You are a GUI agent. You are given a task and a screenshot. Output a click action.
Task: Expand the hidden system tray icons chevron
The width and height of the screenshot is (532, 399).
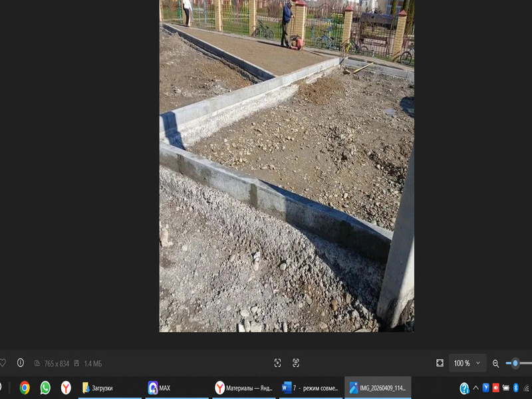[x=475, y=388]
